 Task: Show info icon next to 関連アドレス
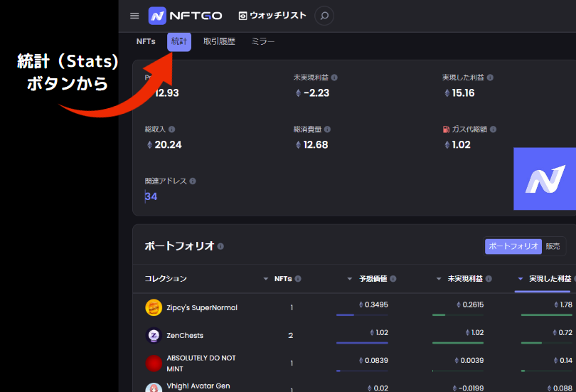tap(193, 181)
